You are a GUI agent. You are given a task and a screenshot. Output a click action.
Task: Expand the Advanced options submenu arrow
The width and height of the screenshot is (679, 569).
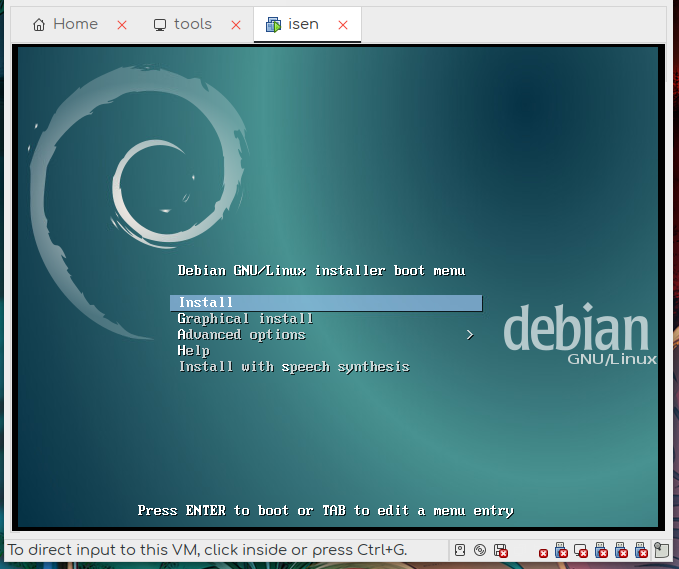[x=470, y=335]
